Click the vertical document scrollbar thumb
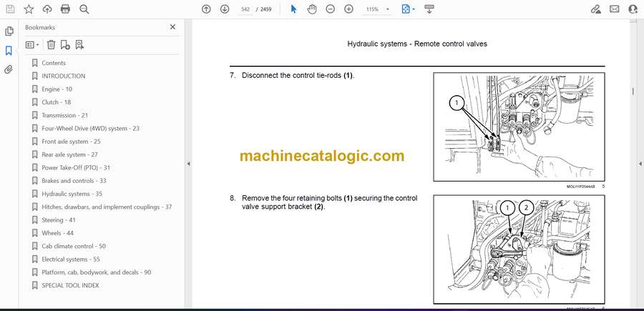Screen dimensions: 644x311 point(633,92)
